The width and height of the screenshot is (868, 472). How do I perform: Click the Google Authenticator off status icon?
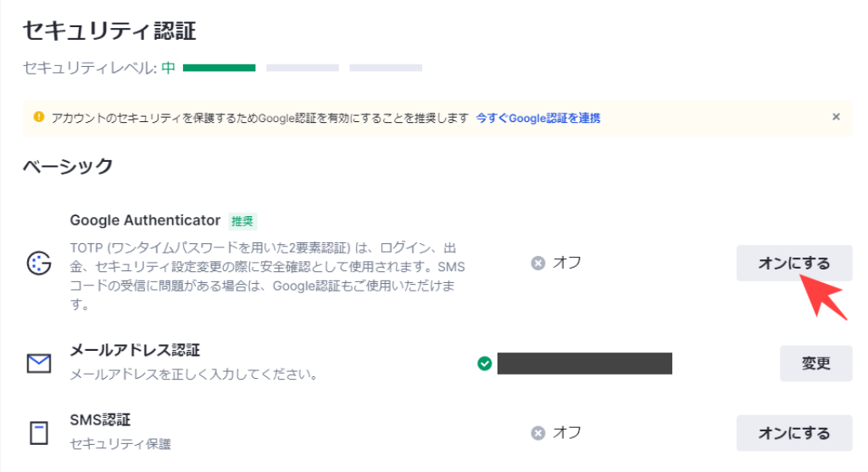click(x=538, y=263)
